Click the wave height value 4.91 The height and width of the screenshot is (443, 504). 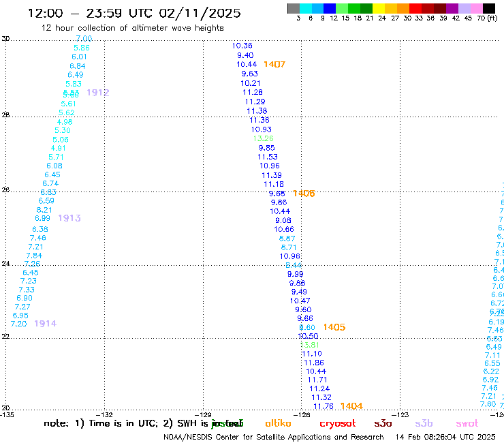point(58,149)
